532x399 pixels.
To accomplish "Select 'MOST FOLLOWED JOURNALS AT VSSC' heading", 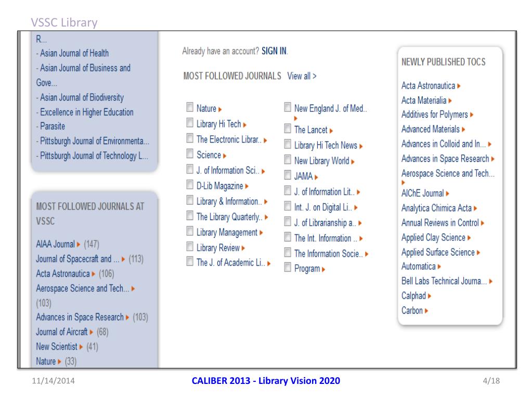I will (x=90, y=214).
